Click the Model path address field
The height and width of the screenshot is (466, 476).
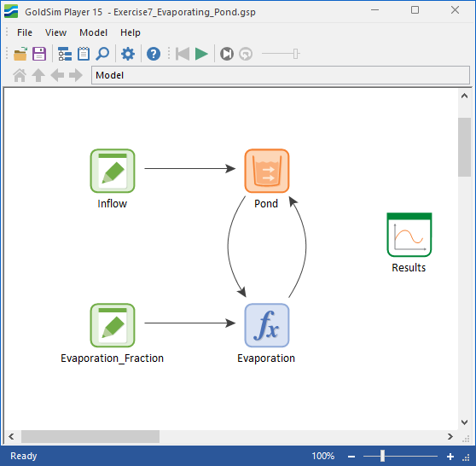pos(281,75)
